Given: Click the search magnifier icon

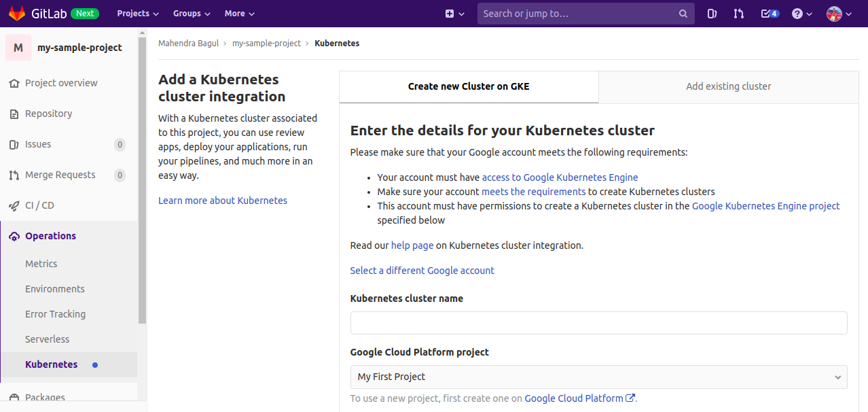Looking at the screenshot, I should click(x=683, y=14).
